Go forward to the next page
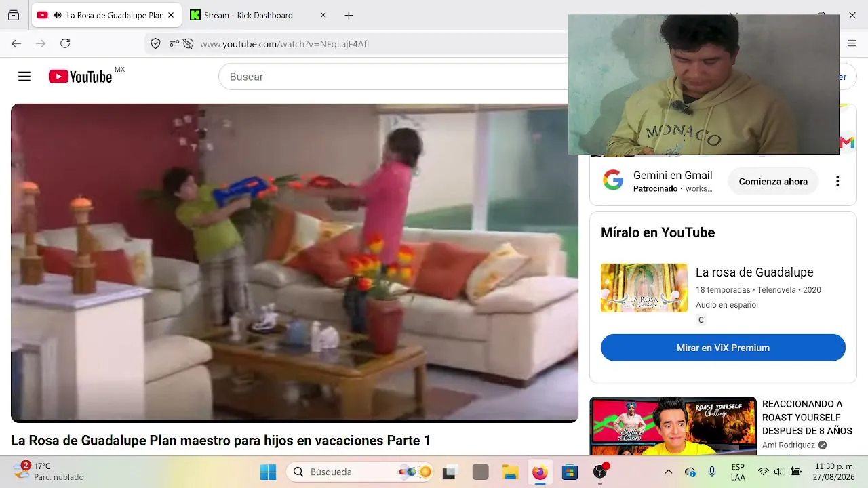Viewport: 868px width, 488px height. pos(41,43)
